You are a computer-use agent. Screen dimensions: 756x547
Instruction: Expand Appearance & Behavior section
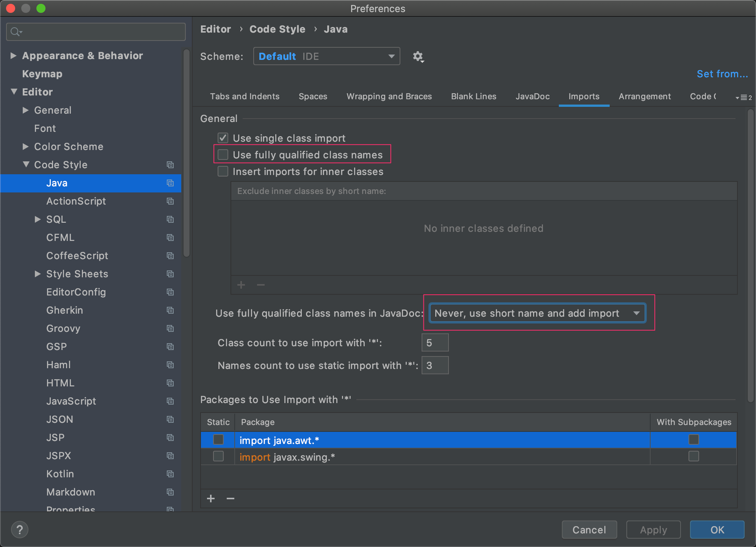click(x=13, y=56)
